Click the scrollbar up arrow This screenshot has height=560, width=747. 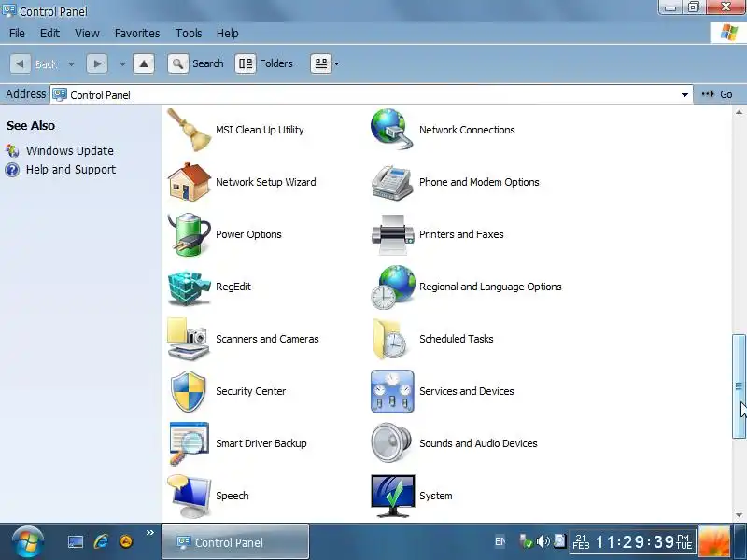pos(739,113)
